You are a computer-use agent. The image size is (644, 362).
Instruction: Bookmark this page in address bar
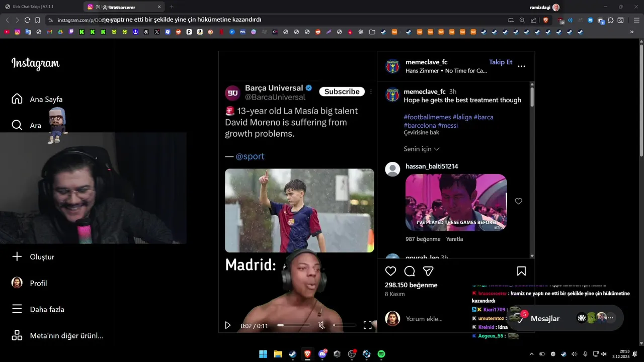37,20
